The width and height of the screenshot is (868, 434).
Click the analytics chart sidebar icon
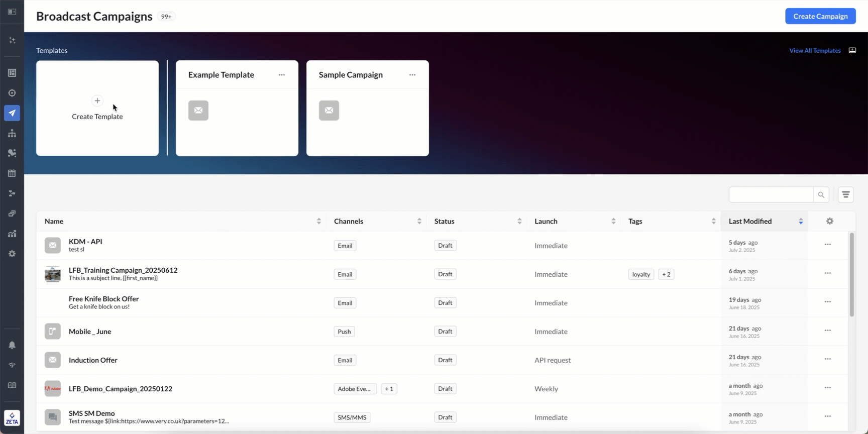click(12, 234)
